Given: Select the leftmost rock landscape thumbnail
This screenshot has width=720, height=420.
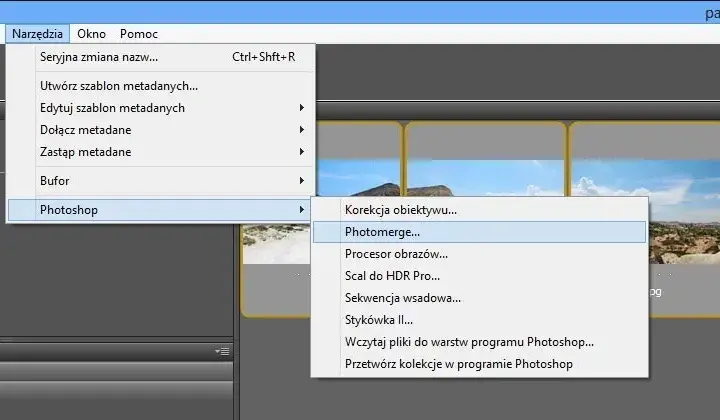Looking at the screenshot, I should [358, 178].
